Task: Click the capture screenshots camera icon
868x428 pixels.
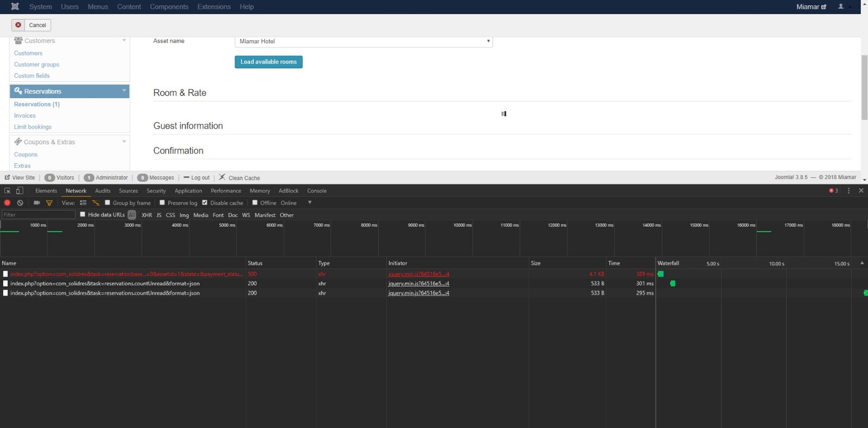Action: [x=37, y=203]
